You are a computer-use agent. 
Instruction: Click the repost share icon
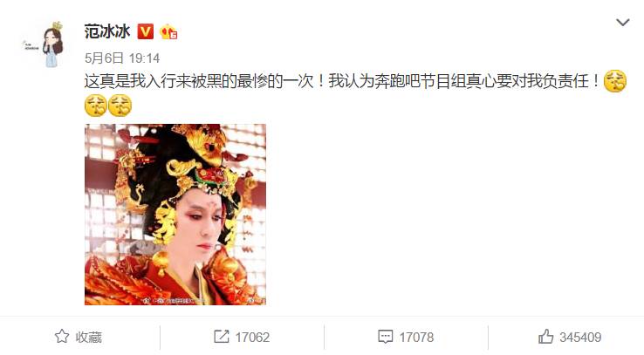(222, 337)
